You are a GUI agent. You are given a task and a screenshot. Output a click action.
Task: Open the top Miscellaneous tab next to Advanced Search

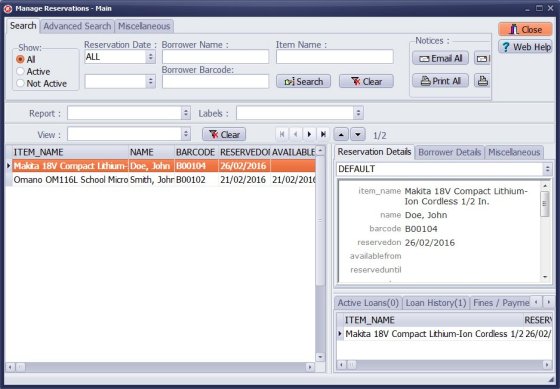tap(144, 26)
